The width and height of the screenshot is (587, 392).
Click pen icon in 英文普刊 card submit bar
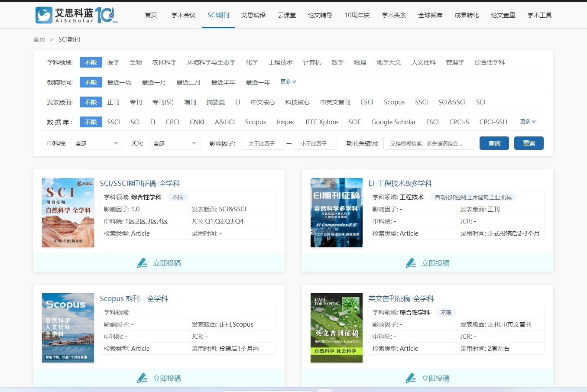411,378
